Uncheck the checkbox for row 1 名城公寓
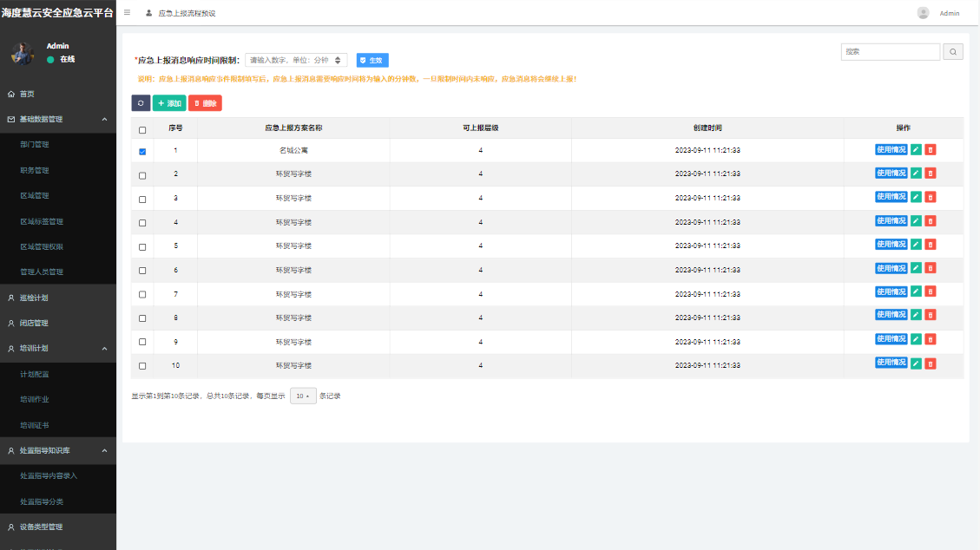The image size is (980, 550). pos(142,152)
